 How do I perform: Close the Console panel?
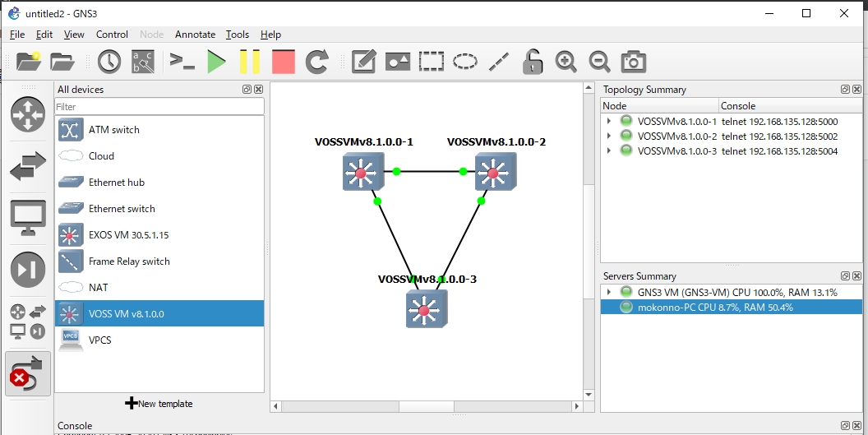pyautogui.click(x=857, y=426)
